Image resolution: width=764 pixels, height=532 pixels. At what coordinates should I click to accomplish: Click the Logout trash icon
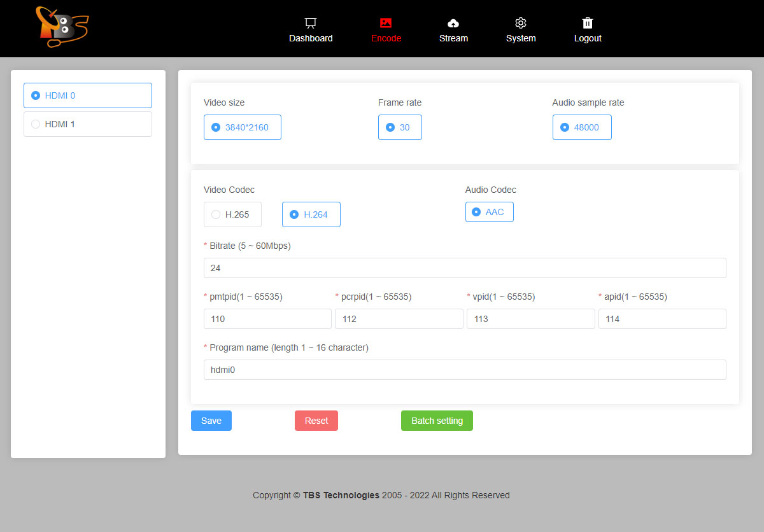tap(588, 23)
